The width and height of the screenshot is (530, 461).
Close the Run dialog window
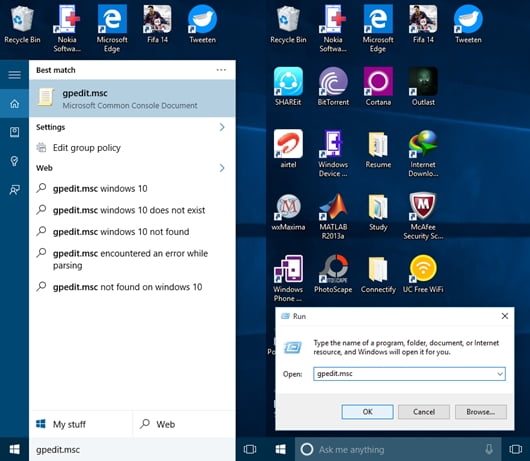pyautogui.click(x=505, y=316)
